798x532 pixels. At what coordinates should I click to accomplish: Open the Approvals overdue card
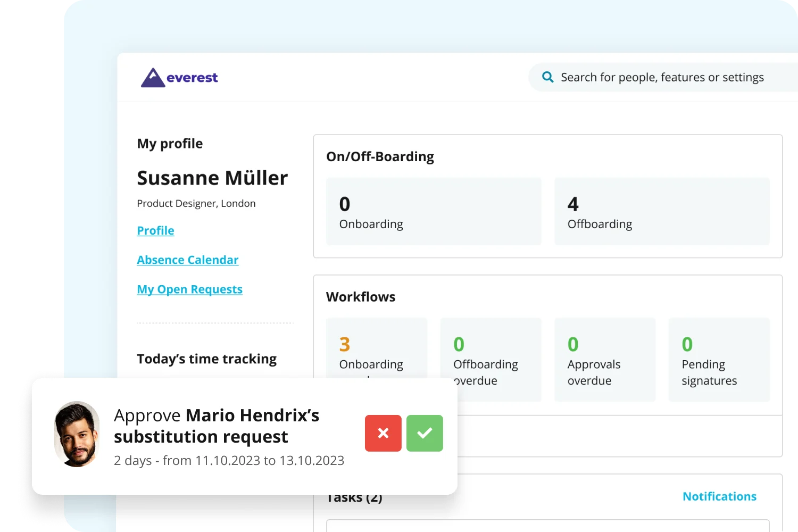click(x=605, y=360)
